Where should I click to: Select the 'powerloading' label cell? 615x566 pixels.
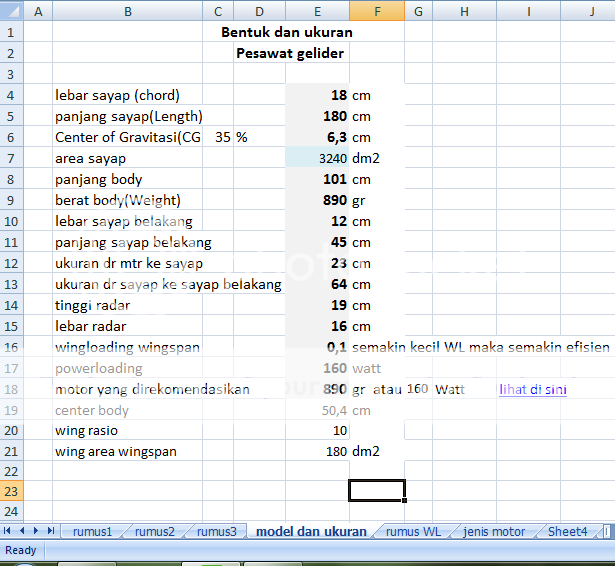pyautogui.click(x=127, y=368)
